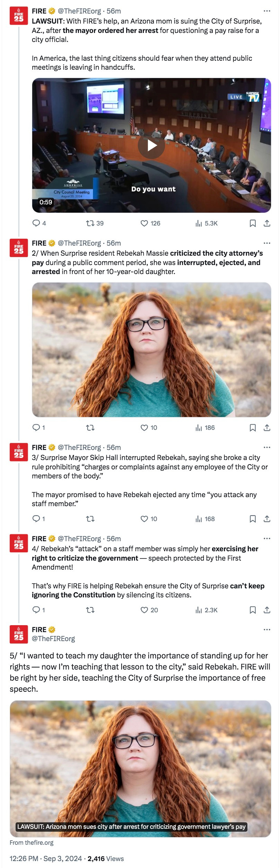This screenshot has height=868, width=280.
Task: Open FIRE profile avatar on first tweet
Action: click(19, 16)
